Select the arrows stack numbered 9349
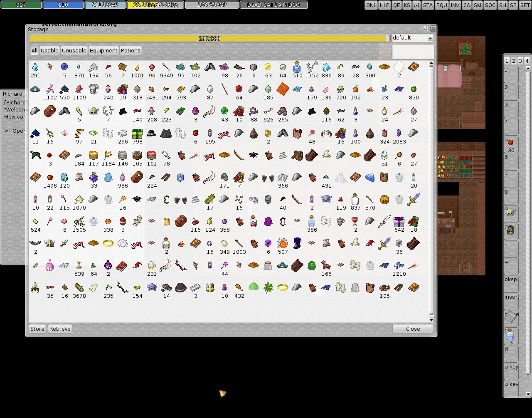The image size is (532, 418). (166, 67)
